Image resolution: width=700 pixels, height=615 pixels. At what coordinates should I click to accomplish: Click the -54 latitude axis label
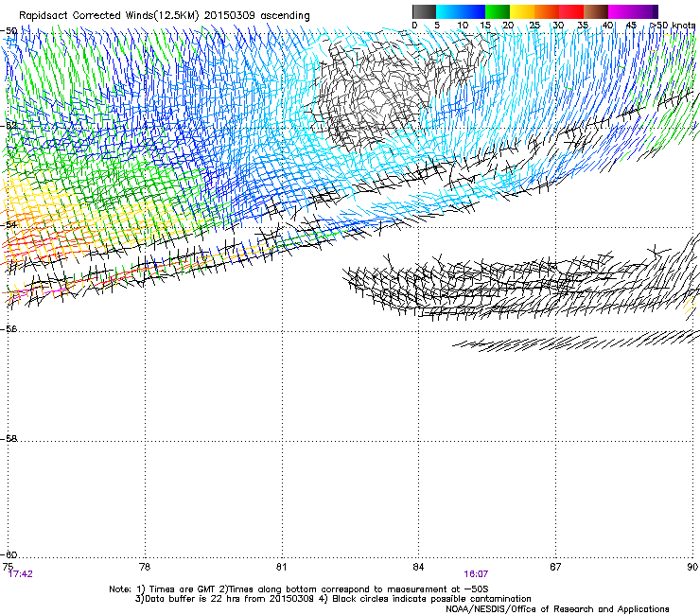[9, 224]
